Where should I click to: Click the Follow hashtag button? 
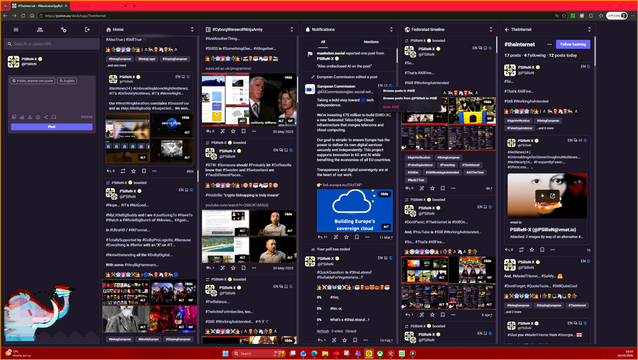point(573,44)
